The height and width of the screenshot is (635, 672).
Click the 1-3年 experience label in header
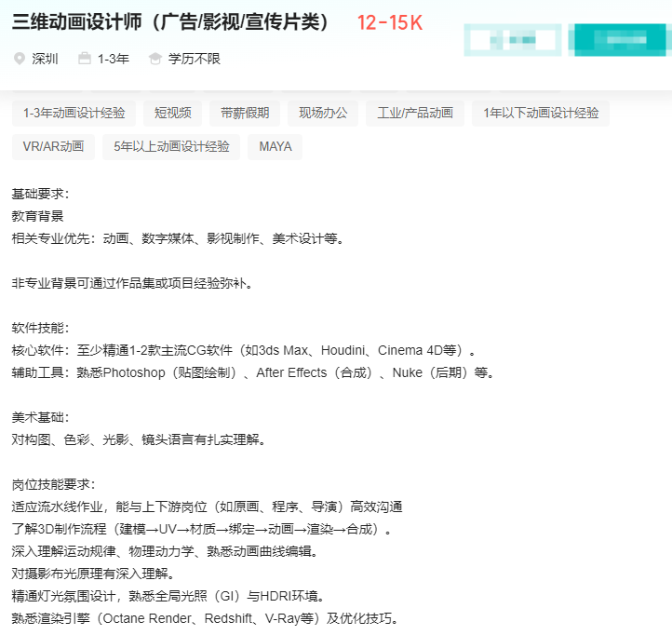coord(113,59)
